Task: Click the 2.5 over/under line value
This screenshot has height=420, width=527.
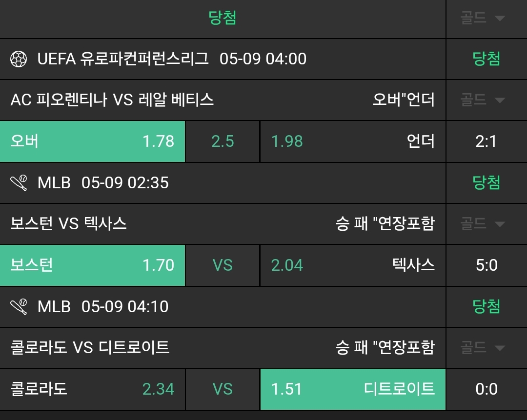Action: tap(223, 141)
